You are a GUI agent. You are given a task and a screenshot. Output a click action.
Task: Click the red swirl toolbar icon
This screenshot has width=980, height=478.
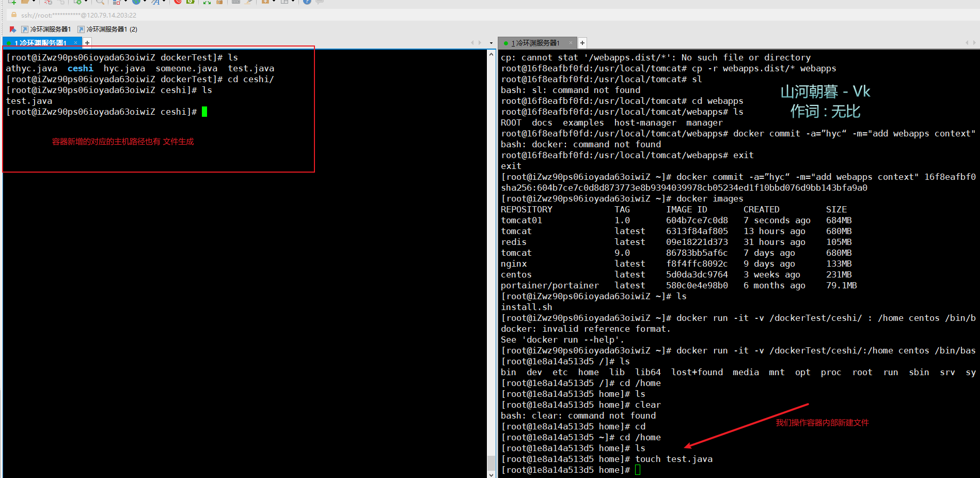178,2
